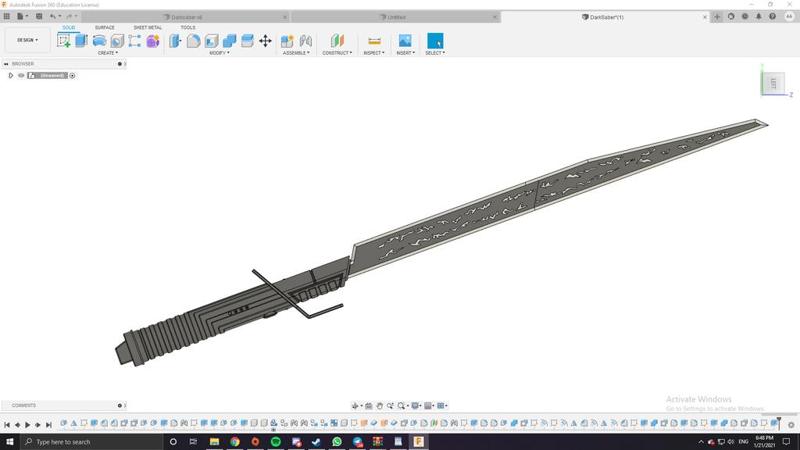Click the Insert image icon

[x=405, y=41]
